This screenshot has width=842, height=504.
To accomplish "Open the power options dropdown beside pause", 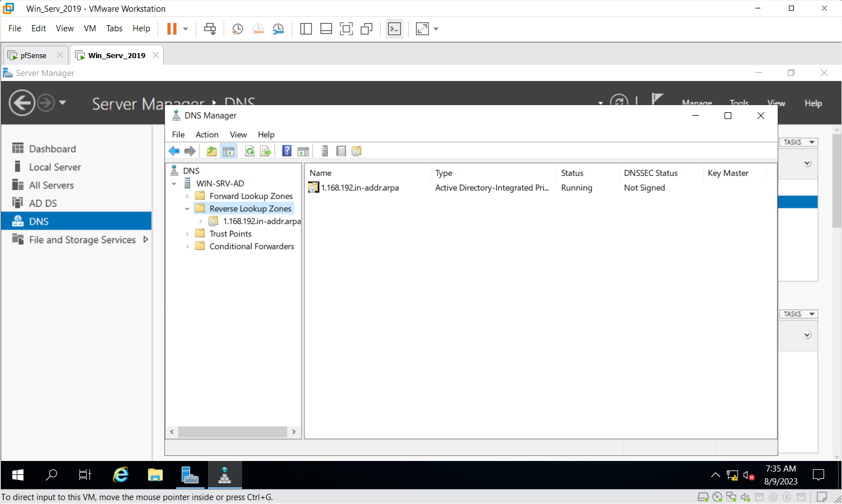I will [186, 28].
